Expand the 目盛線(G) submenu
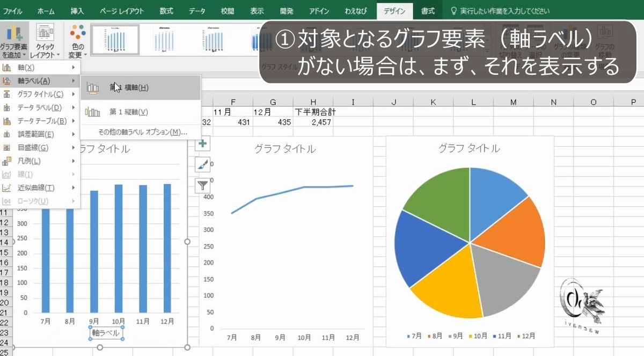The width and height of the screenshot is (644, 356). coord(40,148)
